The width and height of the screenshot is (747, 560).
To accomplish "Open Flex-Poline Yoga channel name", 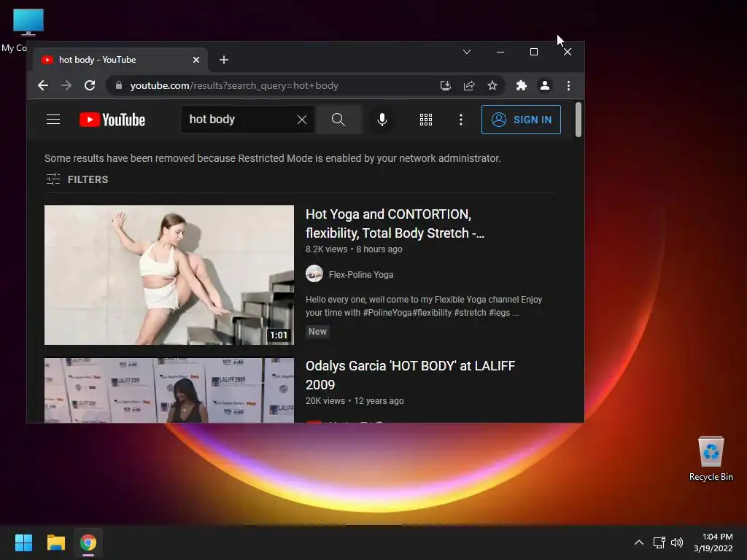I will (360, 275).
